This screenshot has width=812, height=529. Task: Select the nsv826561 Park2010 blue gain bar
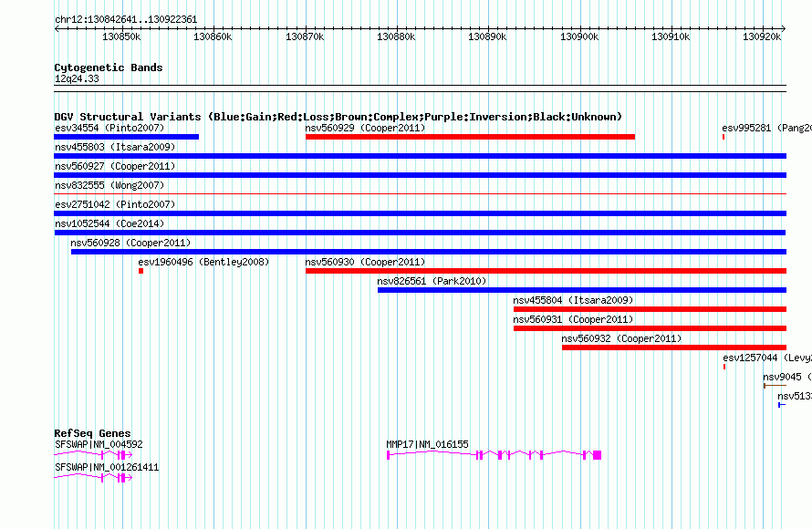582,290
